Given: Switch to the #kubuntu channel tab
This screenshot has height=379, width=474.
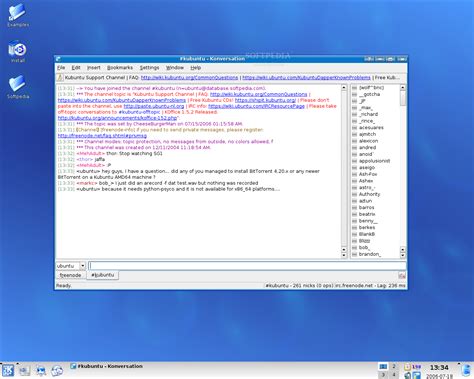Looking at the screenshot, I should [x=103, y=275].
